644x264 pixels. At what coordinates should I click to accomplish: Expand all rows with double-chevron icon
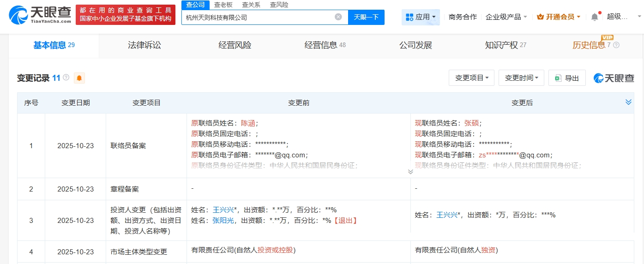(x=628, y=102)
